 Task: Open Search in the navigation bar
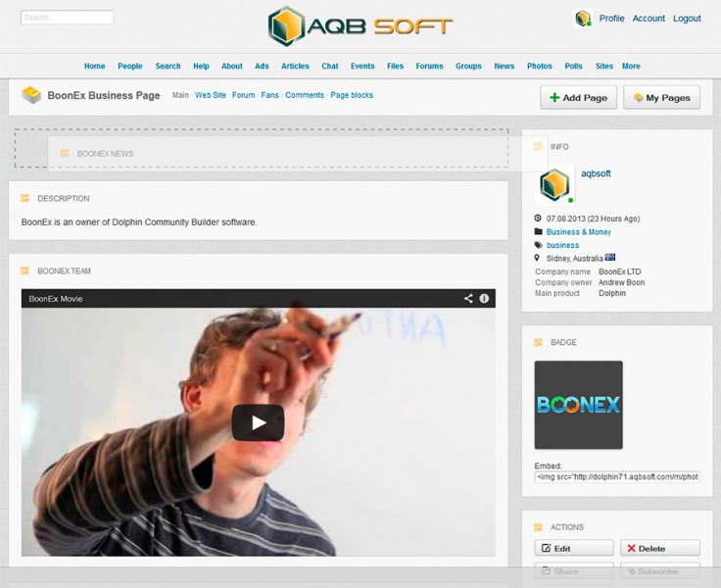coord(168,66)
